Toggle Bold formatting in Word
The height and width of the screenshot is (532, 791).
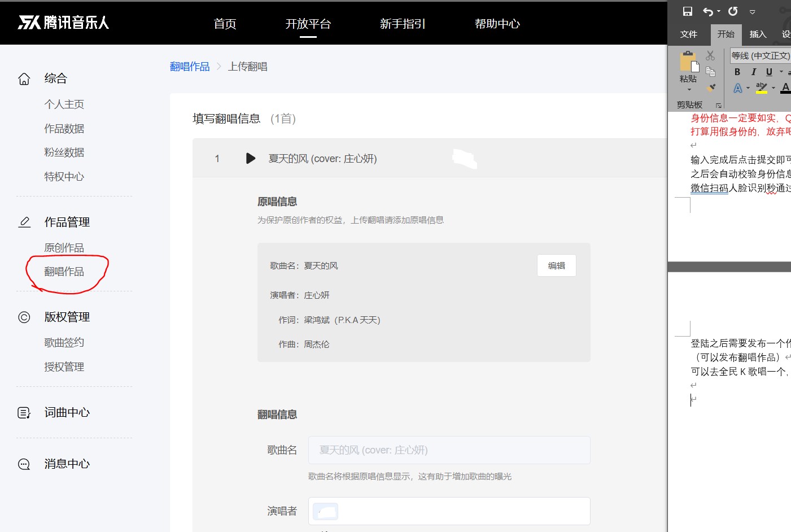(737, 72)
